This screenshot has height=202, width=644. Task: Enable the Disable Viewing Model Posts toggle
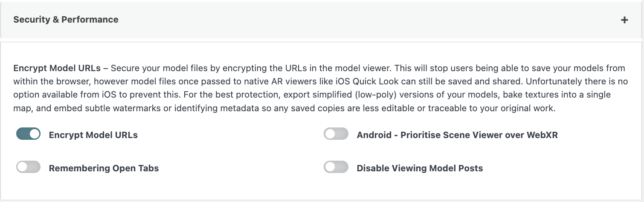(x=336, y=167)
